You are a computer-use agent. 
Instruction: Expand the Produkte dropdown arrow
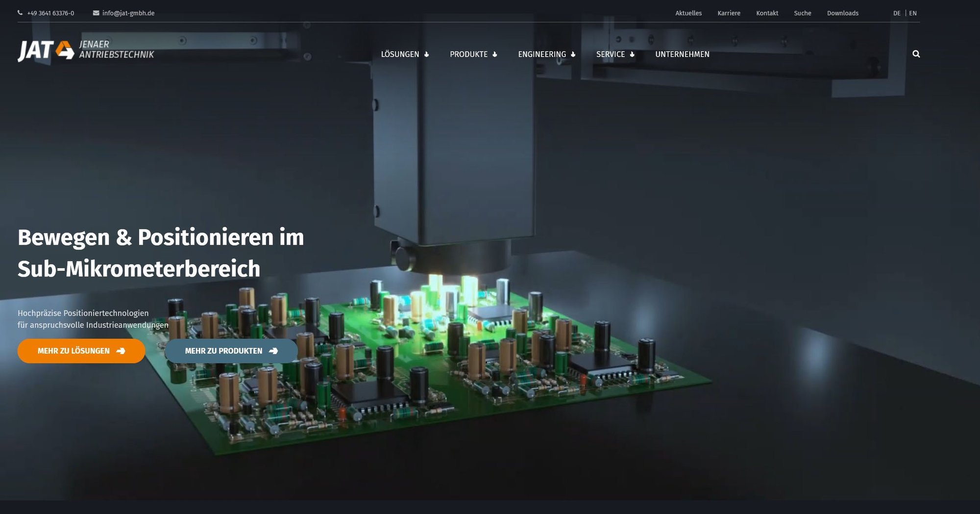(495, 54)
